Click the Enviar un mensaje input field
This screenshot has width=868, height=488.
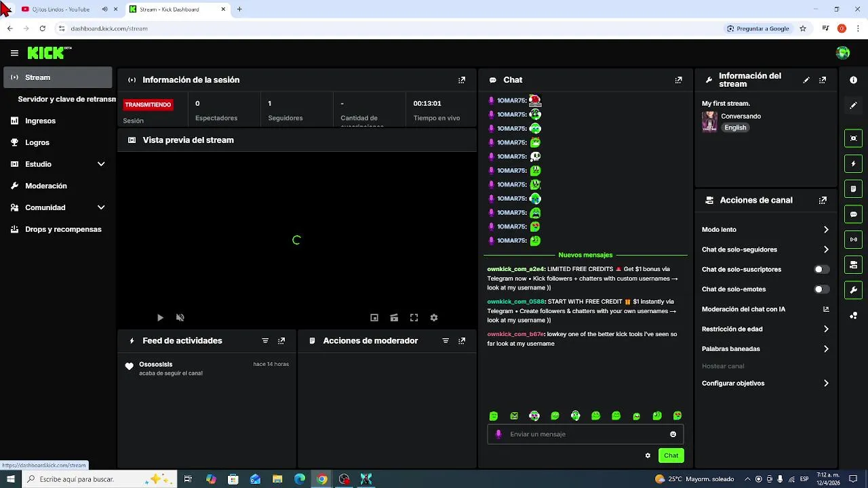[587, 434]
